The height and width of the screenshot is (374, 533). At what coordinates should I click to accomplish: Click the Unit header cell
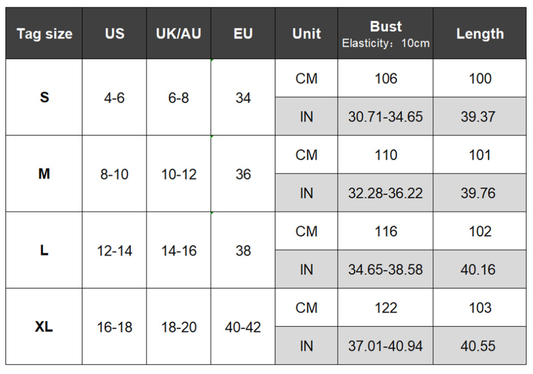(x=307, y=33)
